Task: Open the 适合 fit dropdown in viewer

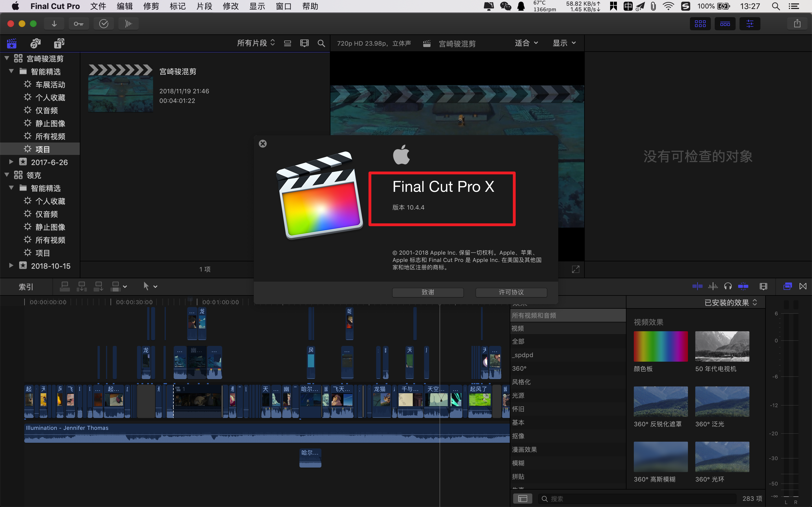Action: click(x=524, y=43)
